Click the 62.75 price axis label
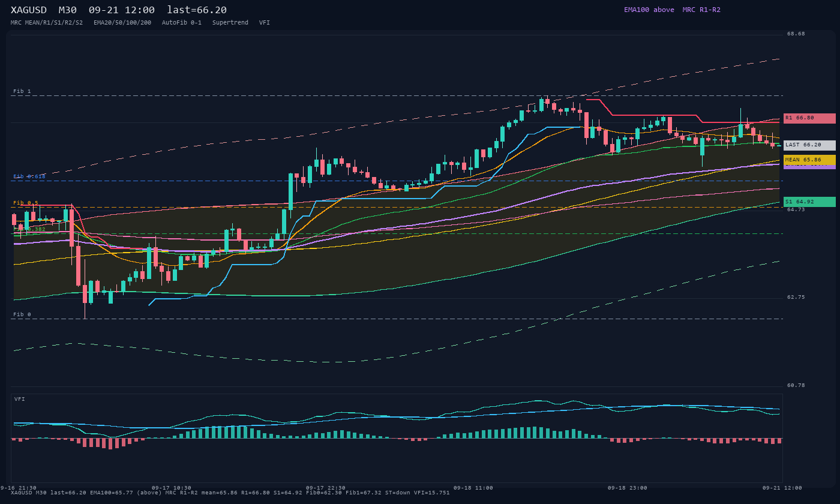840x504 pixels. (x=796, y=297)
